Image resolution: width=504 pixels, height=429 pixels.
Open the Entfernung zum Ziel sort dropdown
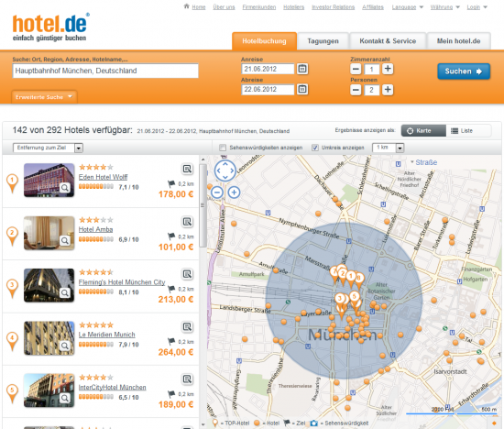click(x=49, y=148)
